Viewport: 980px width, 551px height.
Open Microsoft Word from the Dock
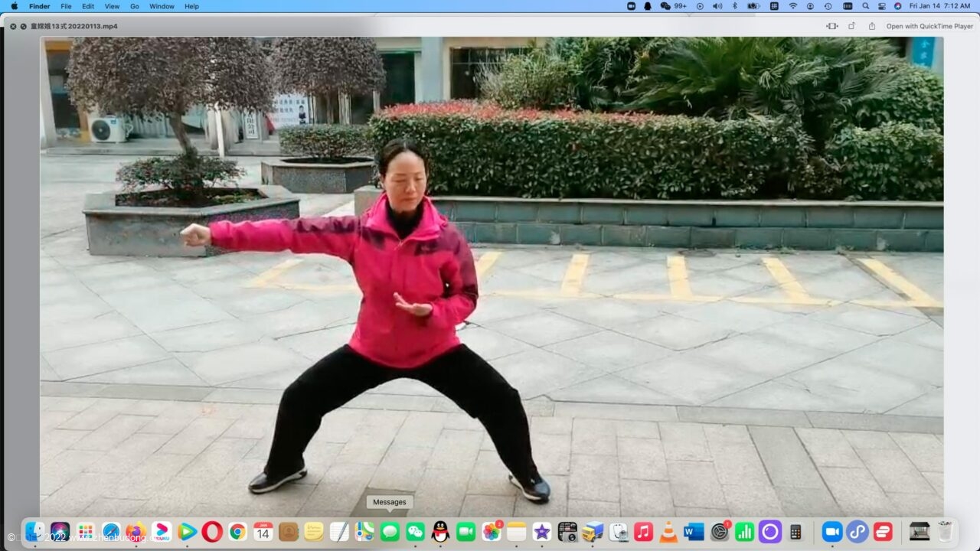click(694, 531)
